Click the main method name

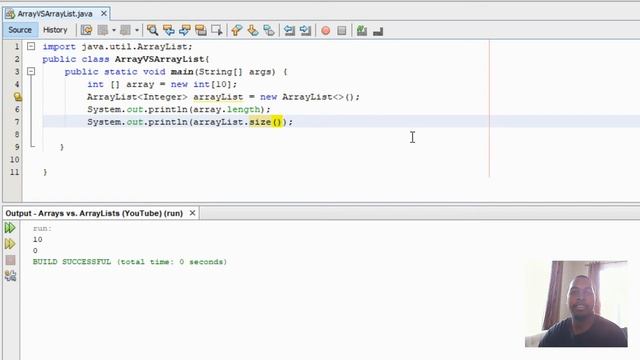pyautogui.click(x=182, y=72)
